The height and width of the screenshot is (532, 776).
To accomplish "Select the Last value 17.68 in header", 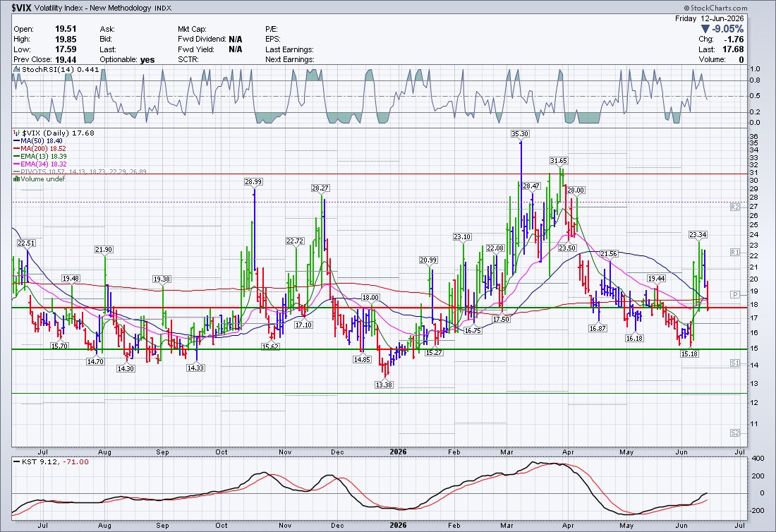I will pos(733,49).
